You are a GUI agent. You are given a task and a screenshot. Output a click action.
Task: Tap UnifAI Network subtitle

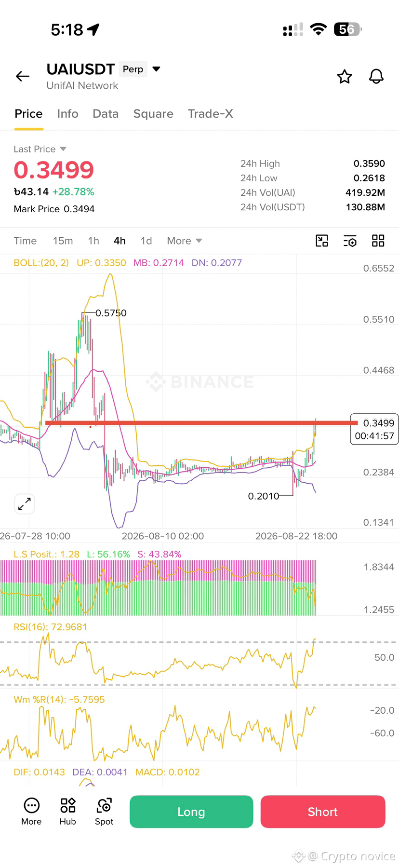coord(82,85)
